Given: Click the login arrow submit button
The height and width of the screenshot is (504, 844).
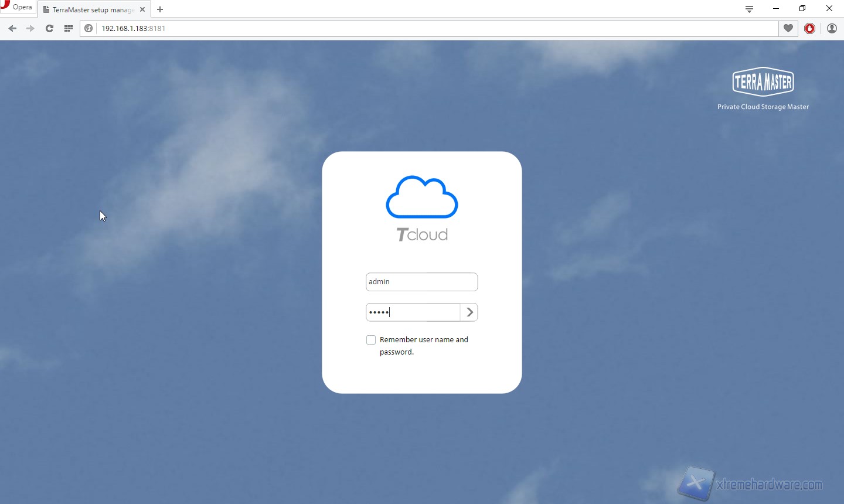Looking at the screenshot, I should tap(469, 312).
